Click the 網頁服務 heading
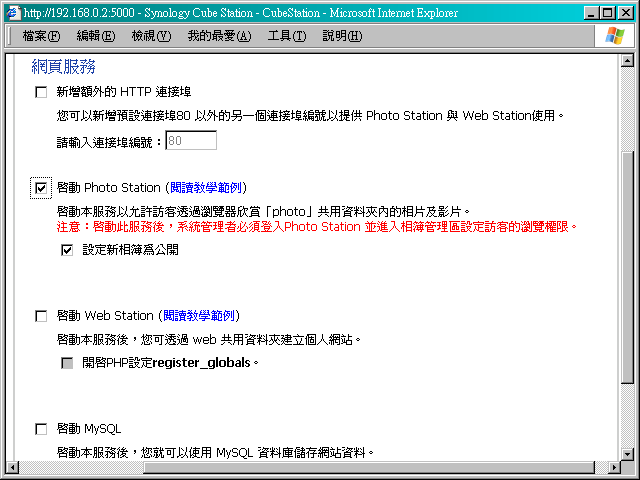The width and height of the screenshot is (640, 480). pyautogui.click(x=63, y=67)
